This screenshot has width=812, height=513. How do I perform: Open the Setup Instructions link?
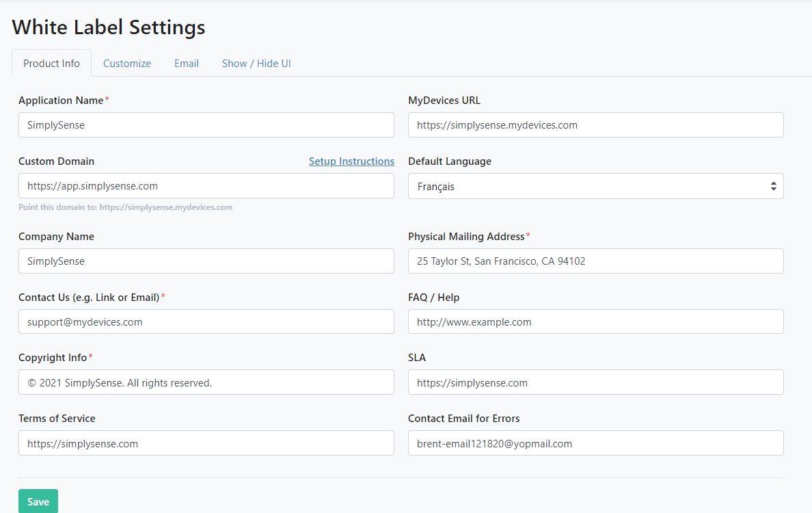pos(351,161)
